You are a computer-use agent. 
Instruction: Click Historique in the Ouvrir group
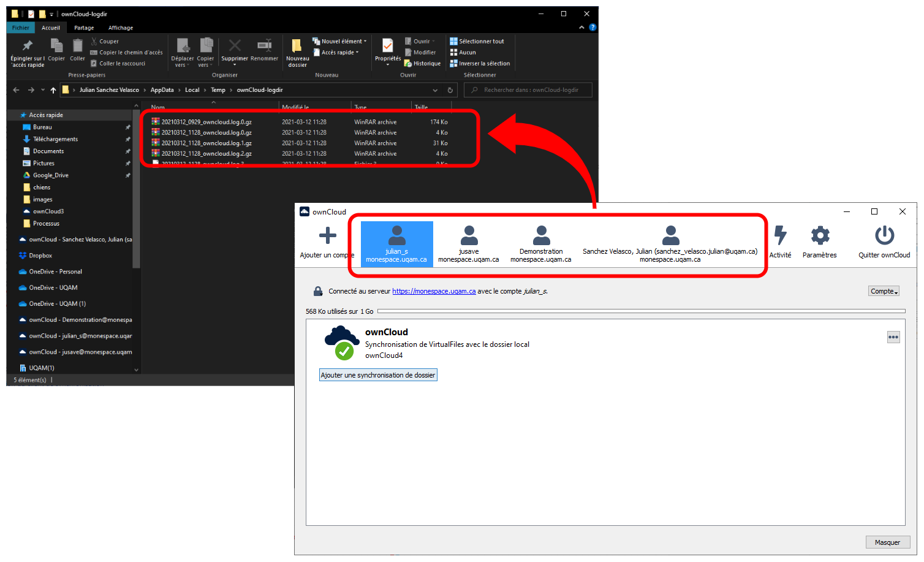[x=423, y=64]
